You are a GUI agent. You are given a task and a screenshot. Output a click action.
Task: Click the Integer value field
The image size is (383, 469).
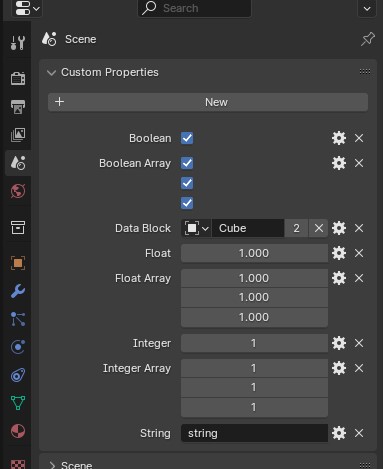254,343
